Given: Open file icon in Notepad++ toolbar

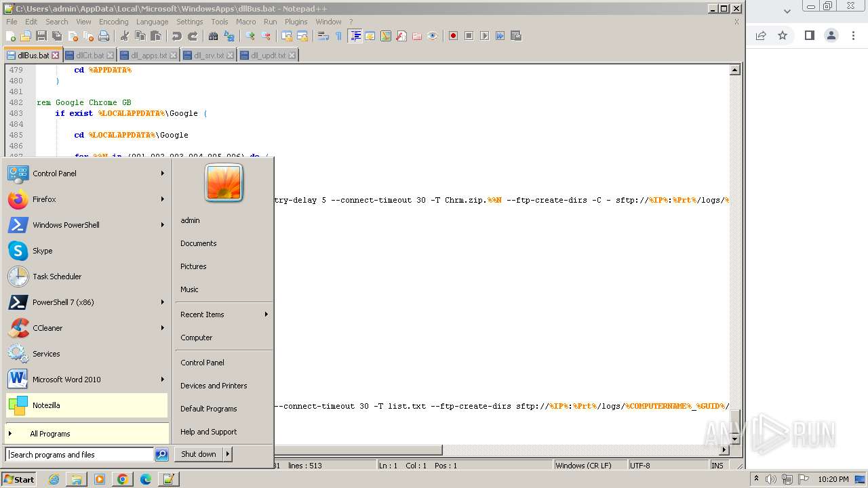Looking at the screenshot, I should (x=26, y=36).
